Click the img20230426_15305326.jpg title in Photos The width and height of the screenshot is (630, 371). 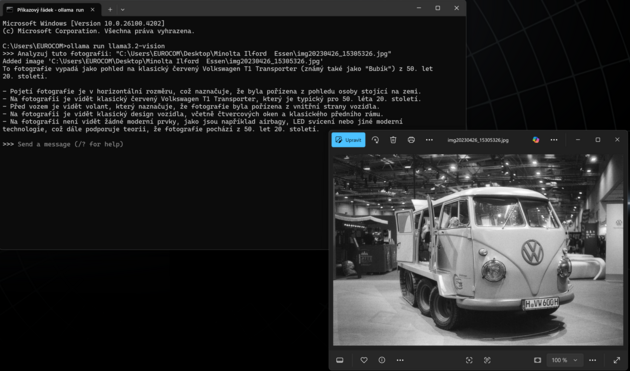pos(478,140)
